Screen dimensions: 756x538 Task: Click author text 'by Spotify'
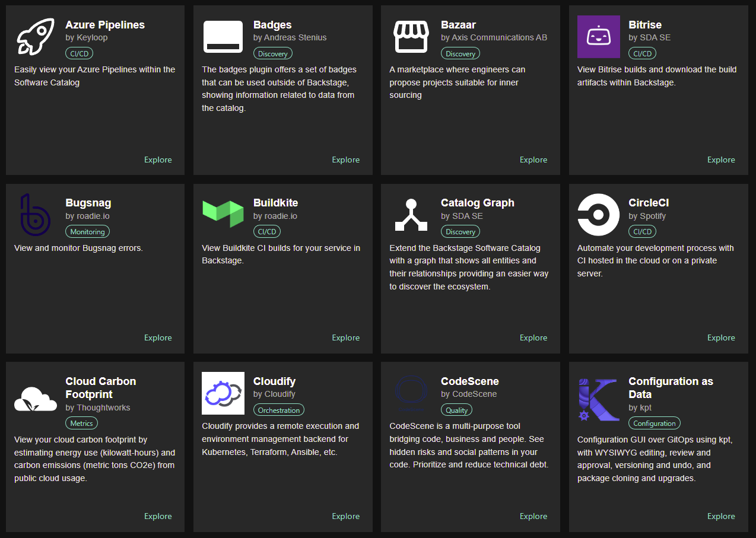pyautogui.click(x=647, y=216)
